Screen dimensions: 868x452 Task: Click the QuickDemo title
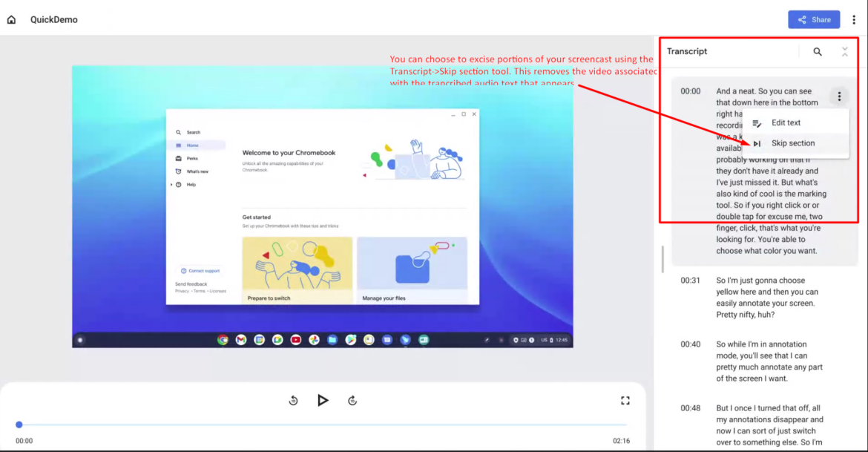pos(53,19)
